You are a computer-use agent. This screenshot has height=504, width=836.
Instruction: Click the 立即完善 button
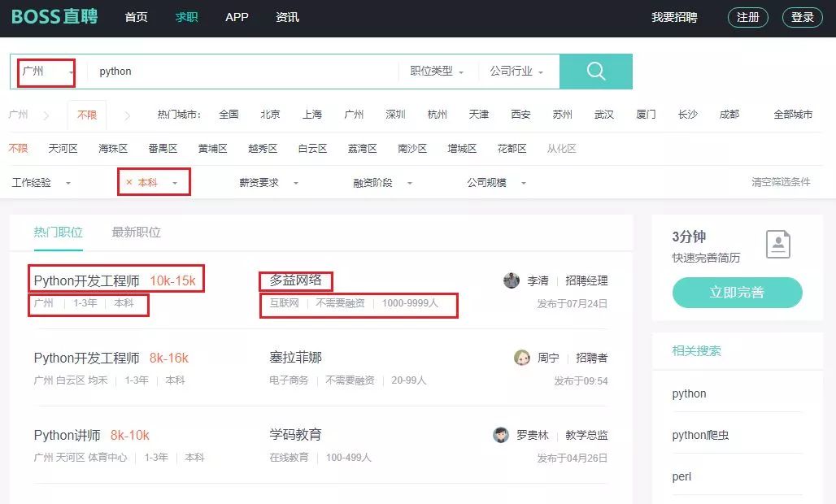[x=737, y=292]
